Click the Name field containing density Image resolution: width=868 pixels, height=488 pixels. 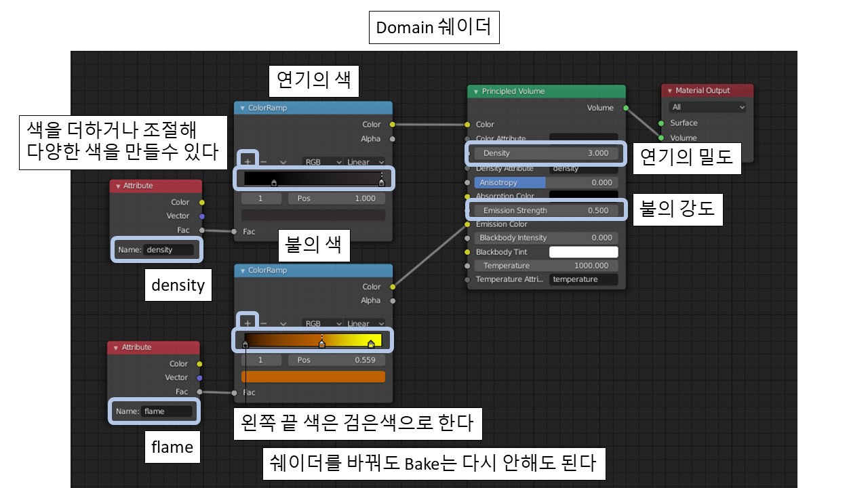click(x=168, y=249)
